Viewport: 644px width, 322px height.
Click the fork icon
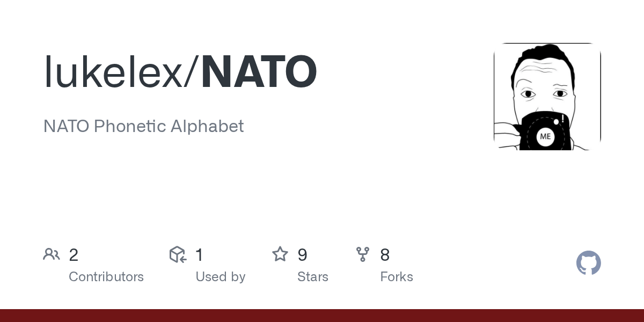[x=363, y=254]
